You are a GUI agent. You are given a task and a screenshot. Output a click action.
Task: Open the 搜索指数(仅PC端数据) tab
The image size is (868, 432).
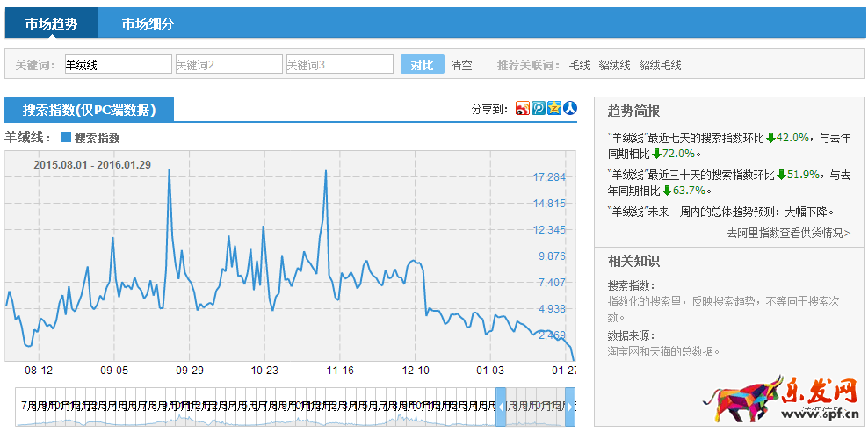click(x=89, y=110)
